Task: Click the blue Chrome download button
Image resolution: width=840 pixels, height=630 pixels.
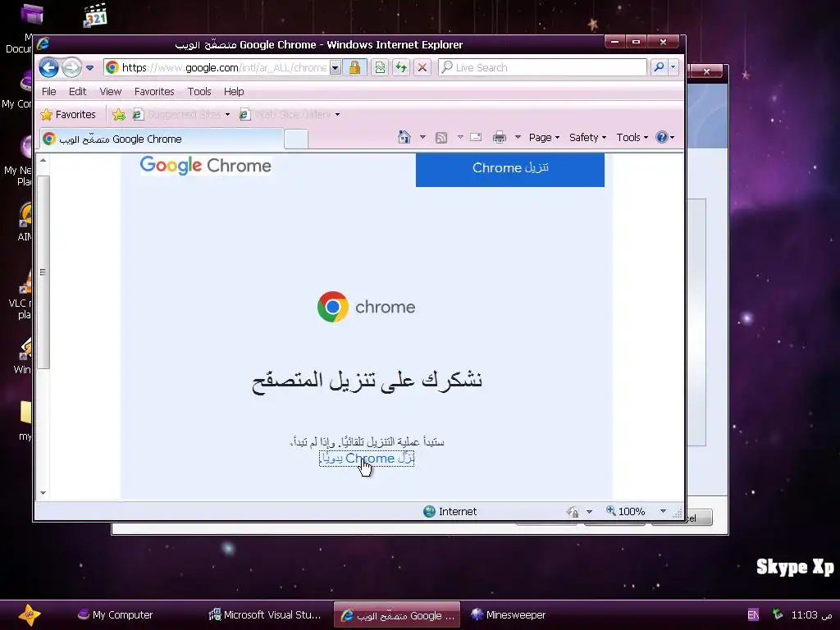Action: click(510, 169)
